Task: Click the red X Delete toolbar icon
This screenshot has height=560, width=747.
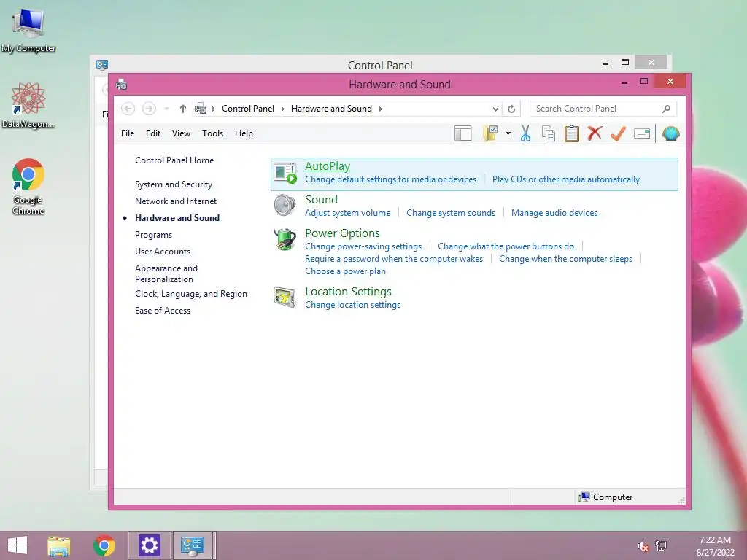Action: click(595, 133)
